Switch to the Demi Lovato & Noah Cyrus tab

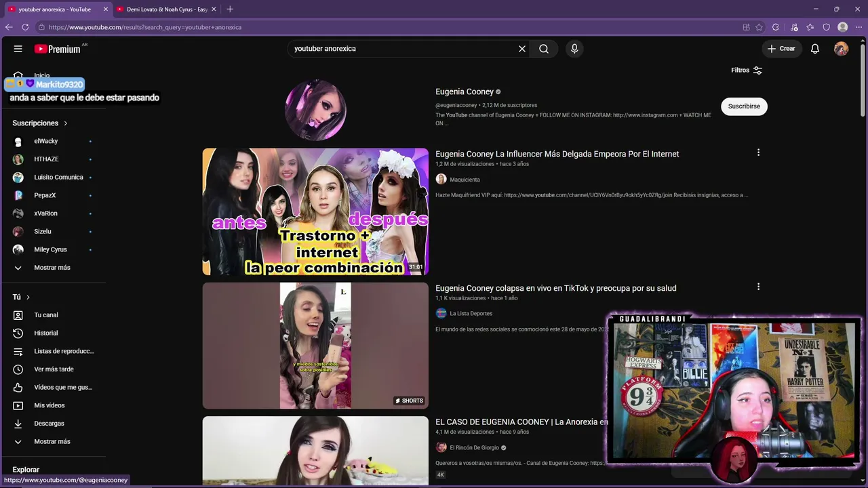coord(166,9)
